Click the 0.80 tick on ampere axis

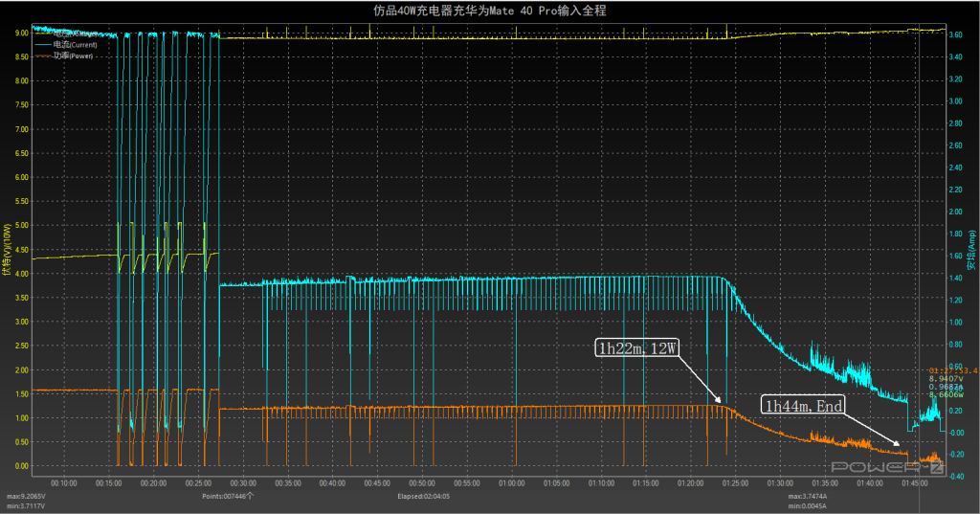point(956,345)
